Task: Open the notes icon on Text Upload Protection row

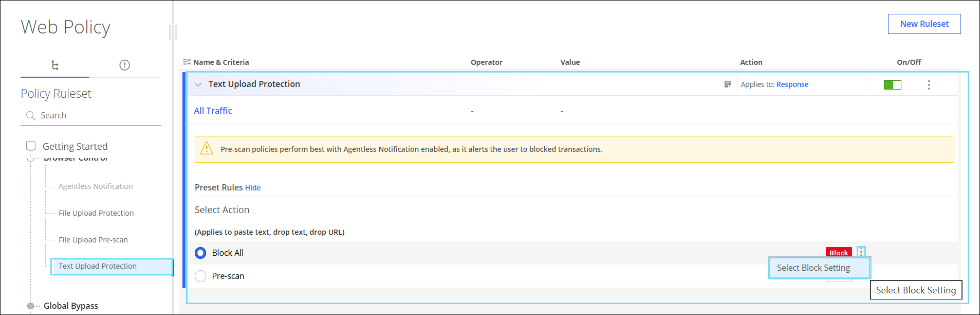Action: click(727, 84)
